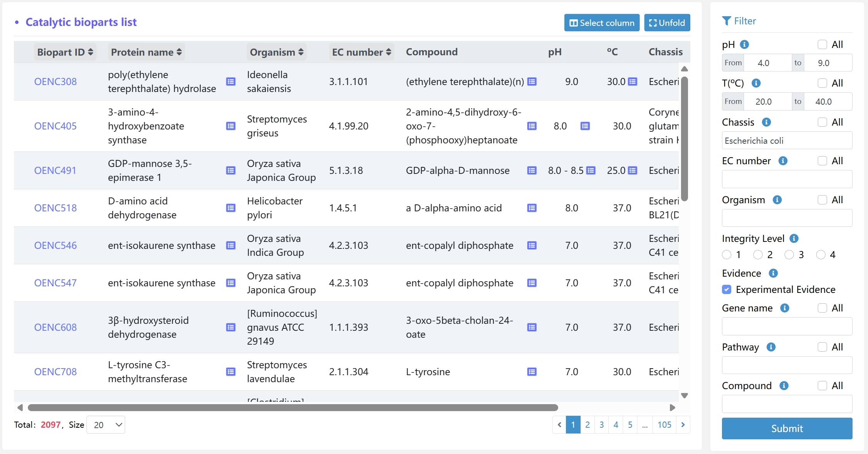Go to page 2 of results
Image resolution: width=868 pixels, height=454 pixels.
(587, 425)
